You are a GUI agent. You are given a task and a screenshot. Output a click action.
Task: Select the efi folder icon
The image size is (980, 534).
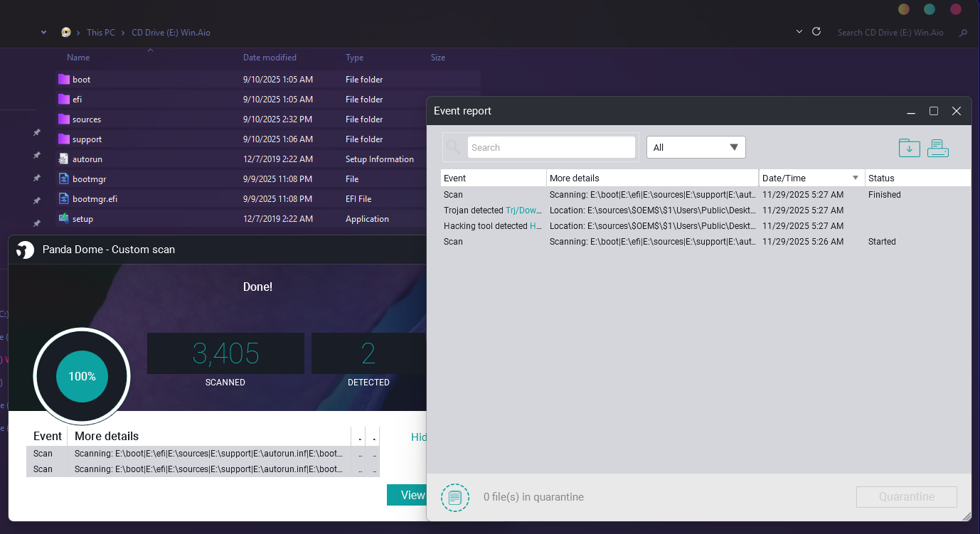point(63,99)
